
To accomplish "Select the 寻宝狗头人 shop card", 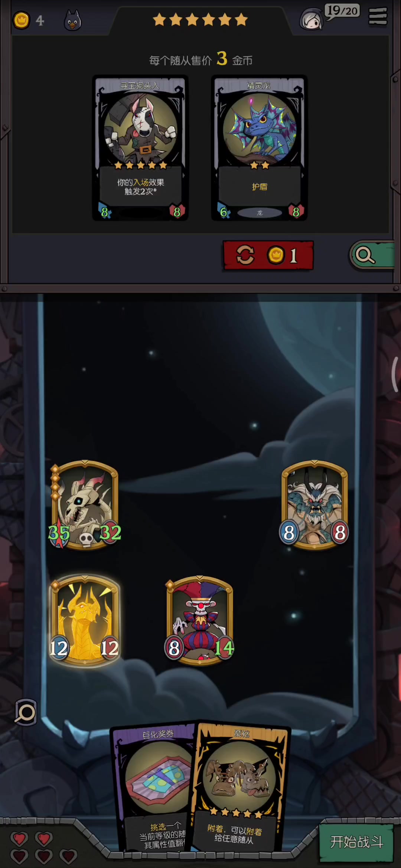I will pyautogui.click(x=140, y=148).
